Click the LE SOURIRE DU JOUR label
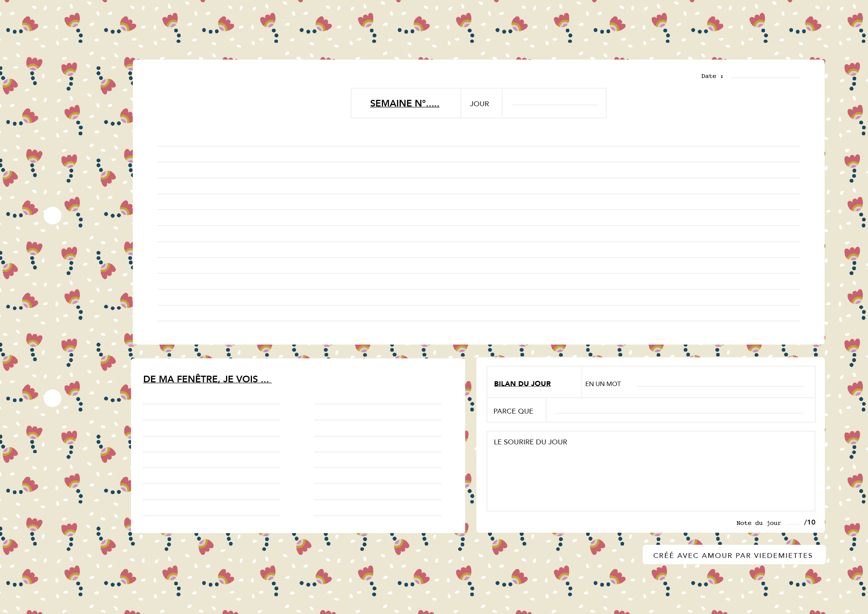The width and height of the screenshot is (868, 614). point(530,442)
